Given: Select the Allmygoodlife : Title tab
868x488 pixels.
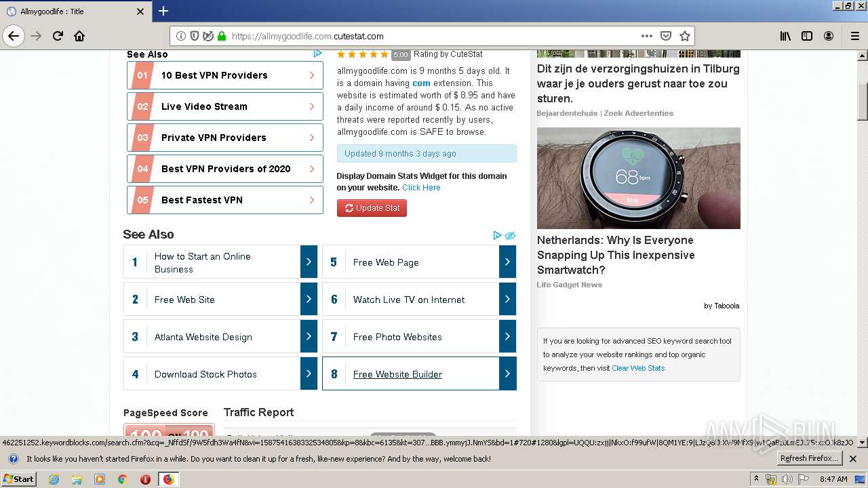Looking at the screenshot, I should (x=75, y=12).
